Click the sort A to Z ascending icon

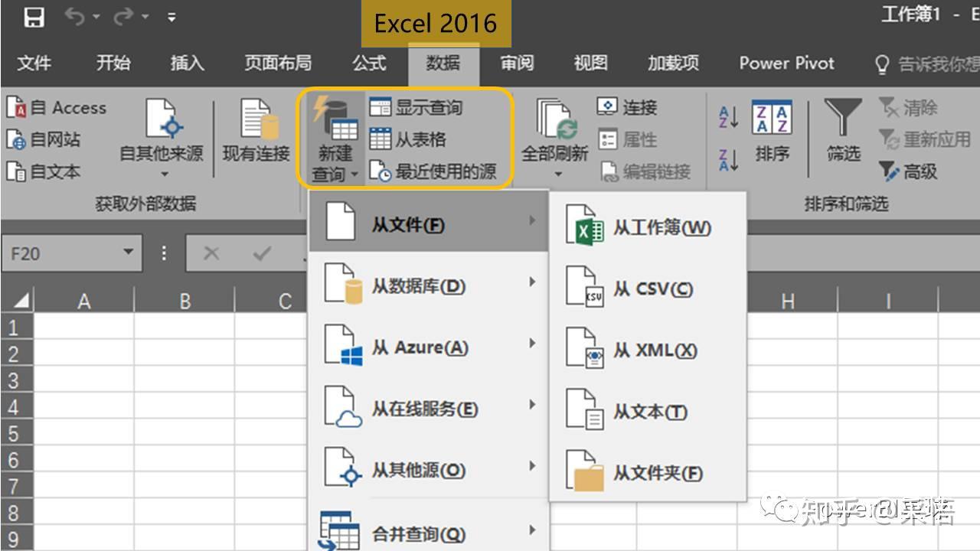728,117
